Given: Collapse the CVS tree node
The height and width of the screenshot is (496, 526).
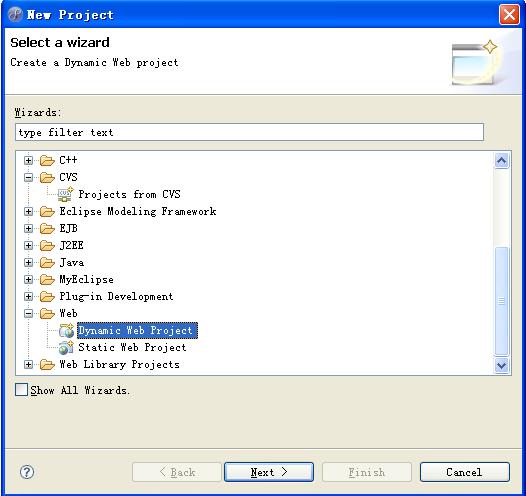Looking at the screenshot, I should click(29, 177).
